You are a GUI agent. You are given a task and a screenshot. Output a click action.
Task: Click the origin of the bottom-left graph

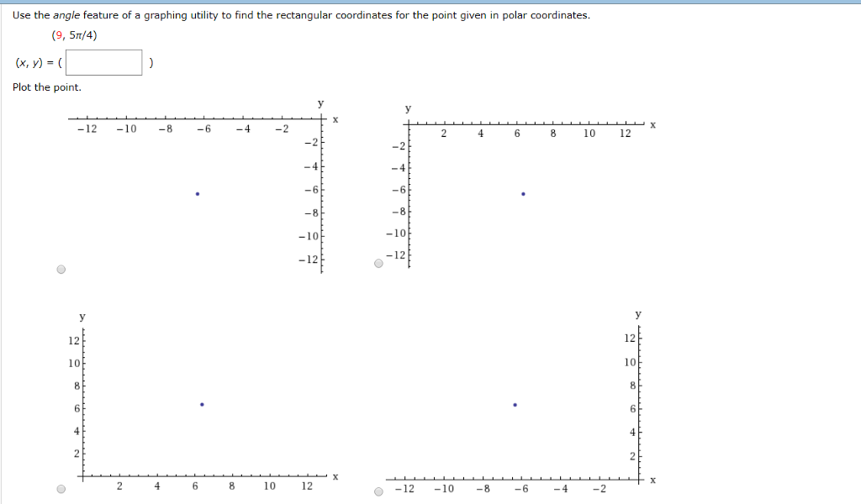point(82,477)
